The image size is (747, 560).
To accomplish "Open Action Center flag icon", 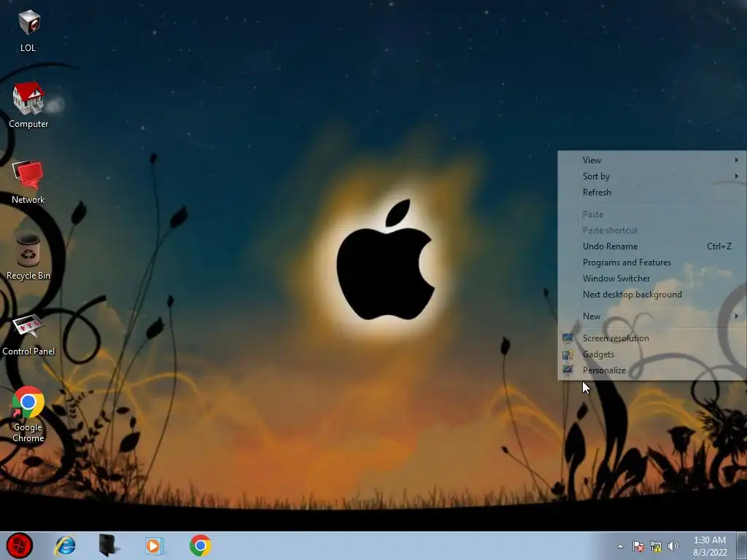I will [x=638, y=546].
